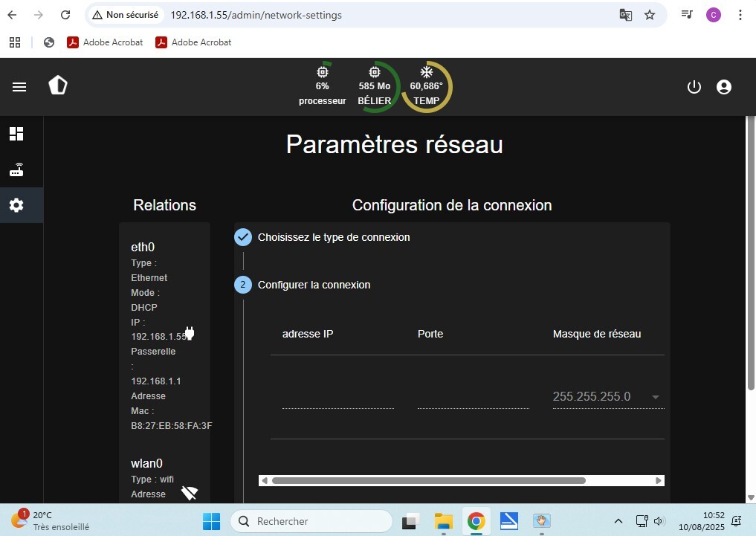
Task: Click the pentagon app logo
Action: point(58,86)
